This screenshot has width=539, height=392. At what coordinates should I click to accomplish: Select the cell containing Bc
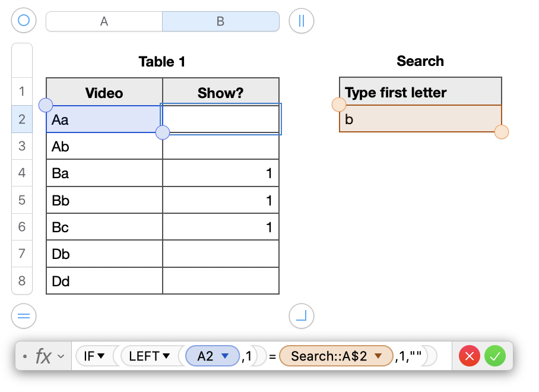(x=104, y=227)
